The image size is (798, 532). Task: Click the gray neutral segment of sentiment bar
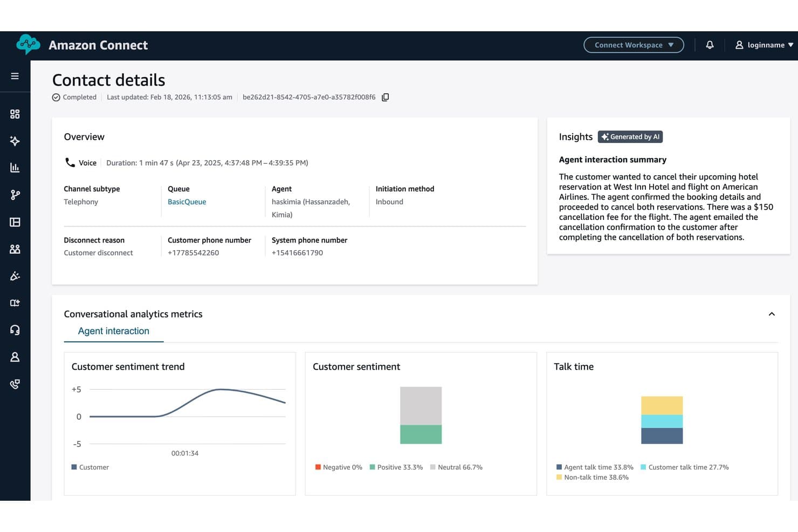(421, 406)
